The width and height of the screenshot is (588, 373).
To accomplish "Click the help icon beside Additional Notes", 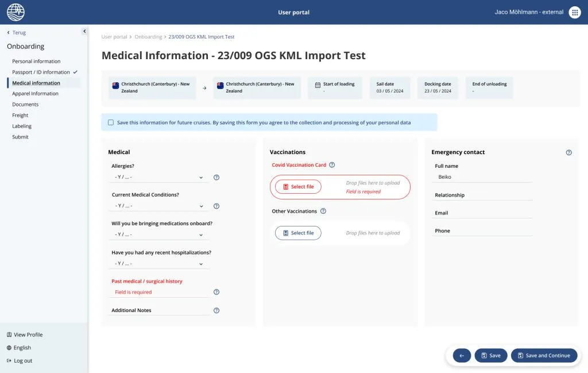I will point(216,310).
